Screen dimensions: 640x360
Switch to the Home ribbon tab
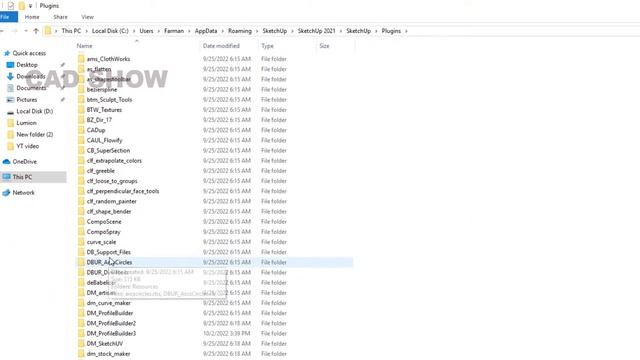pos(32,17)
